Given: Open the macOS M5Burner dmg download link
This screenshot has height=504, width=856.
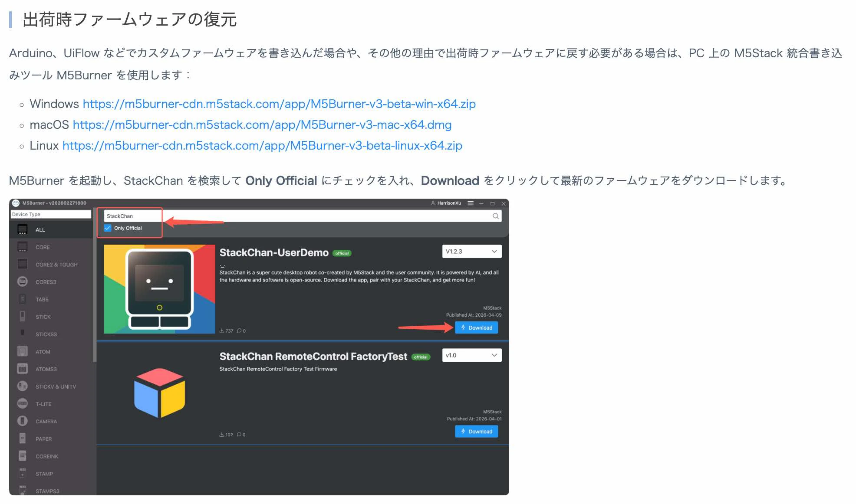Looking at the screenshot, I should (x=262, y=125).
